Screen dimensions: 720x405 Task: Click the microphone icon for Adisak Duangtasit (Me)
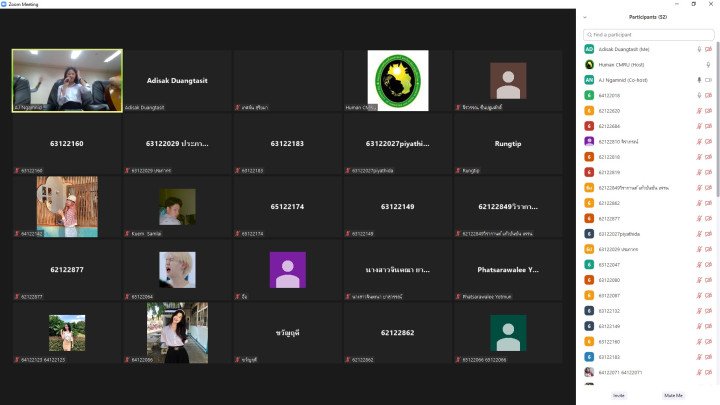click(699, 49)
